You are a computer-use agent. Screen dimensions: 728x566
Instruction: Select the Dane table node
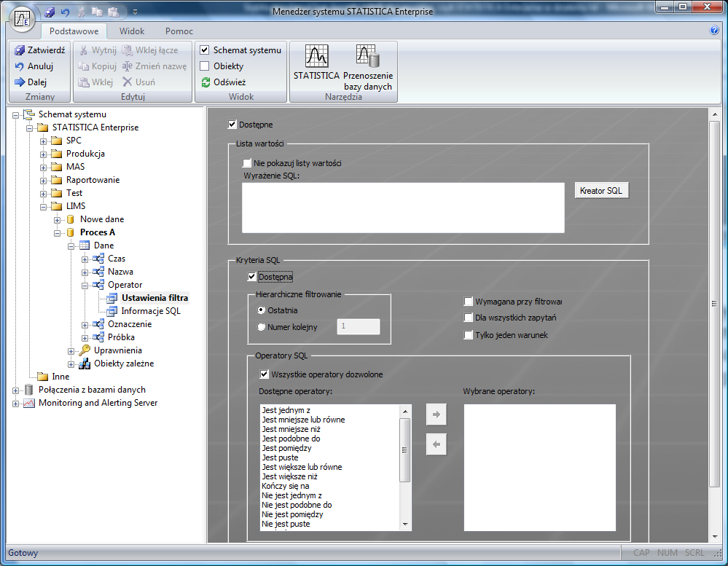click(x=103, y=245)
